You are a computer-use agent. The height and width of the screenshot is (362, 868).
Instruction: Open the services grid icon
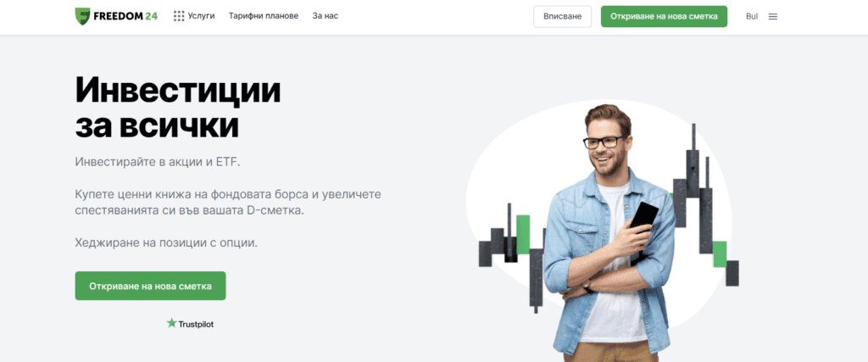point(179,16)
